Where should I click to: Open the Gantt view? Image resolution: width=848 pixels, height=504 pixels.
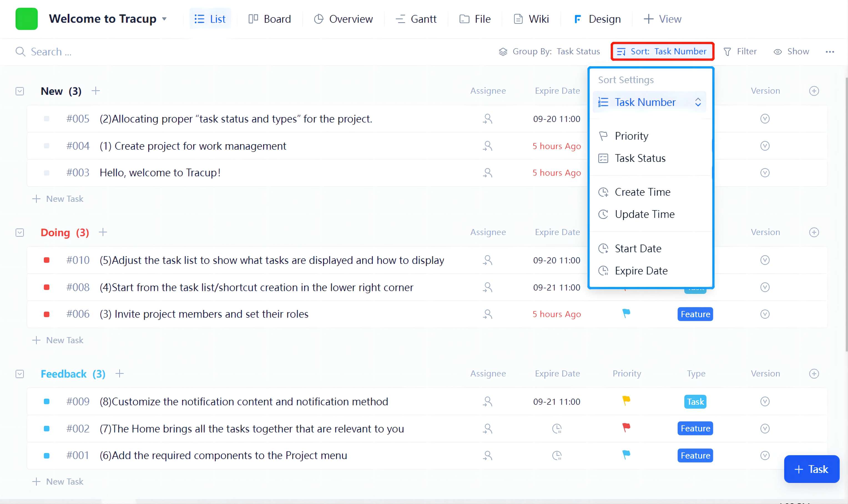pyautogui.click(x=416, y=19)
